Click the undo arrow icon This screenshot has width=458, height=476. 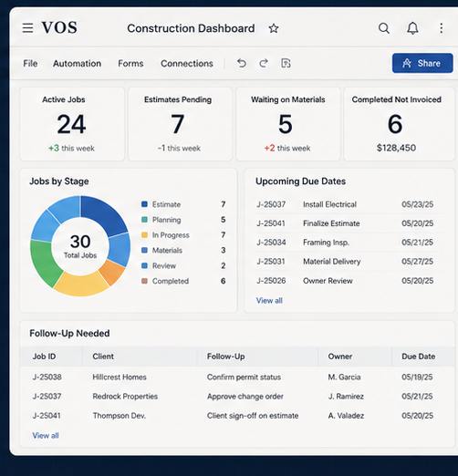pos(242,63)
